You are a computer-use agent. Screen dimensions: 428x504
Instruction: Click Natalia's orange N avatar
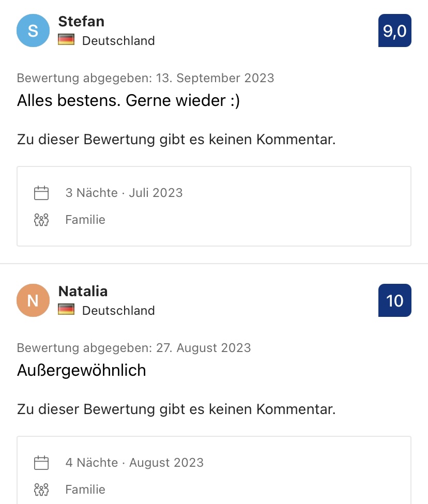(33, 300)
